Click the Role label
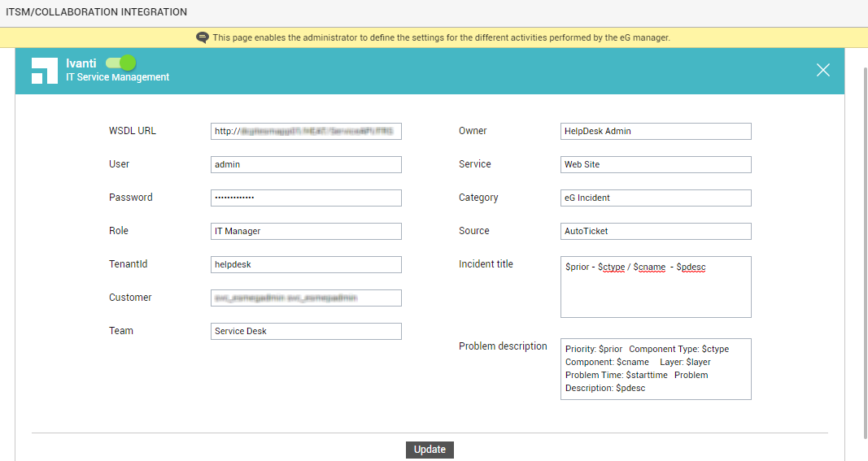The image size is (868, 461). point(119,230)
